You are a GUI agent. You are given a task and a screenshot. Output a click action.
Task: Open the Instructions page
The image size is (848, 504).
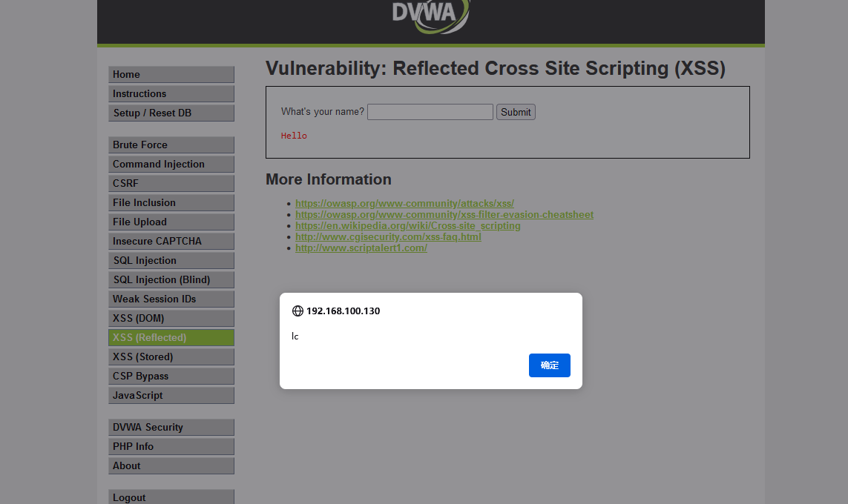(x=171, y=94)
